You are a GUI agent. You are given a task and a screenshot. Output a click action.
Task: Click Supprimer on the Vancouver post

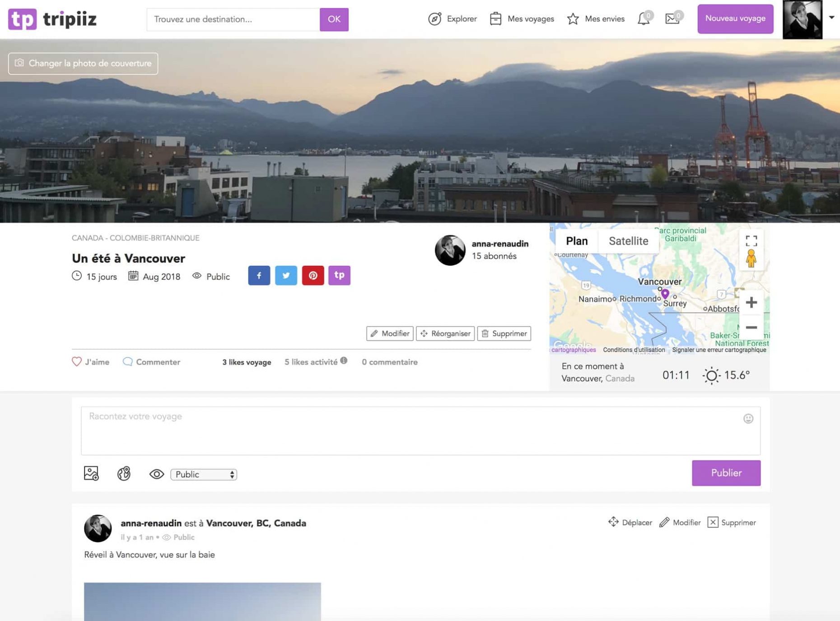click(731, 522)
